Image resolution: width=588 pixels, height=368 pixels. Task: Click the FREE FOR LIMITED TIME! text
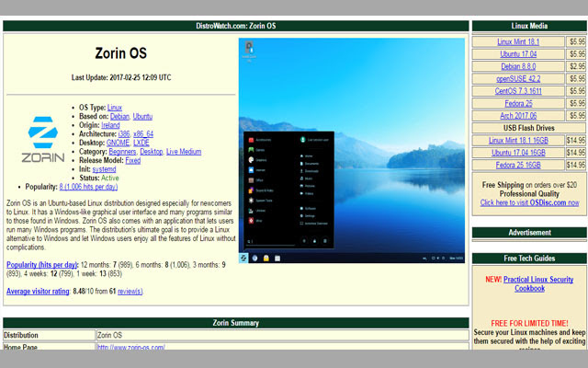(x=529, y=323)
